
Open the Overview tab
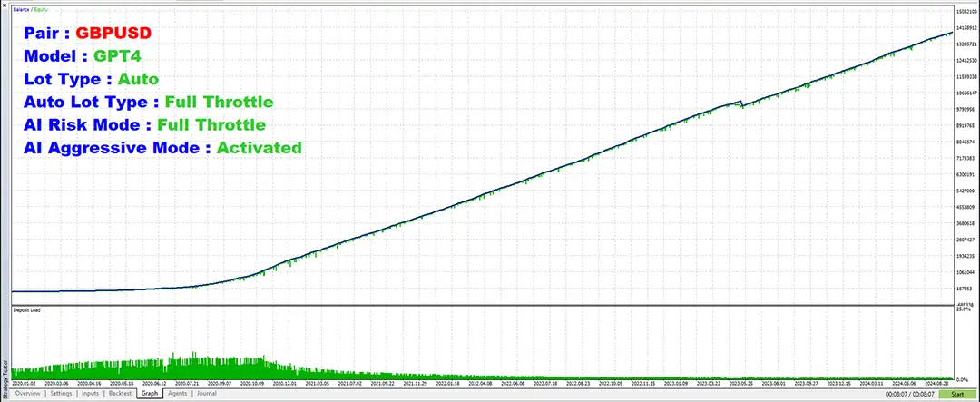point(26,394)
